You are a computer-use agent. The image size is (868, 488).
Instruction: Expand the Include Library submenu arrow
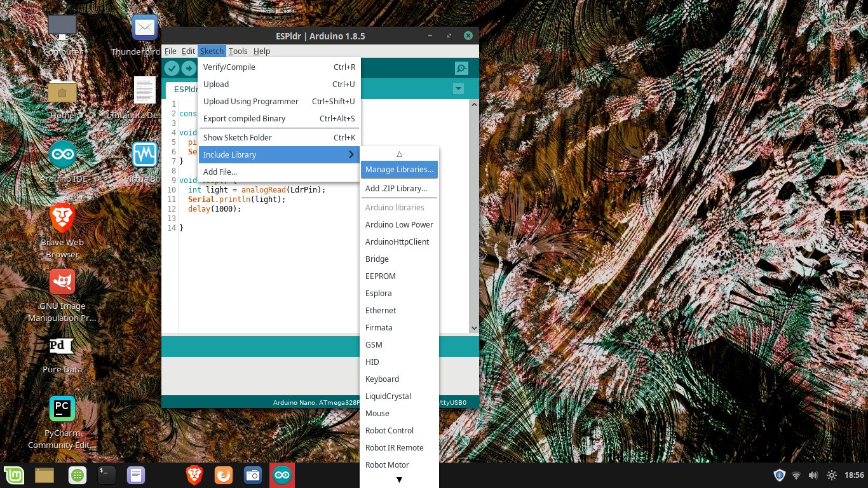pos(351,154)
